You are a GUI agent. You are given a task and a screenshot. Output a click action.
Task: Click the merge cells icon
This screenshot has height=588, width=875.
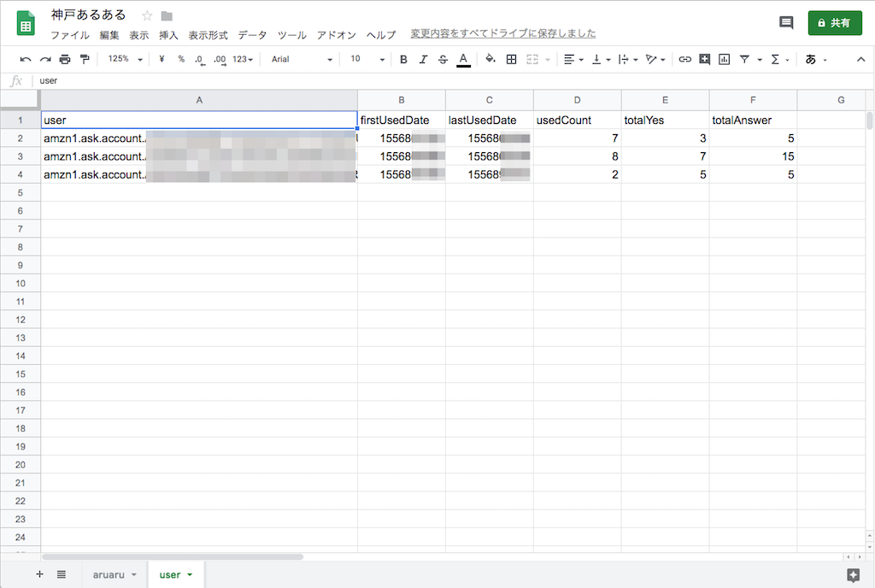pyautogui.click(x=532, y=59)
